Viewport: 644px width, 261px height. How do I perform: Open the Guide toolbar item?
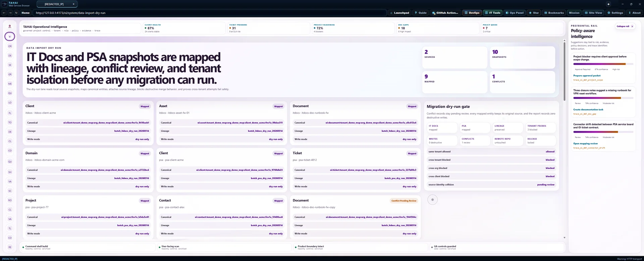click(x=421, y=13)
